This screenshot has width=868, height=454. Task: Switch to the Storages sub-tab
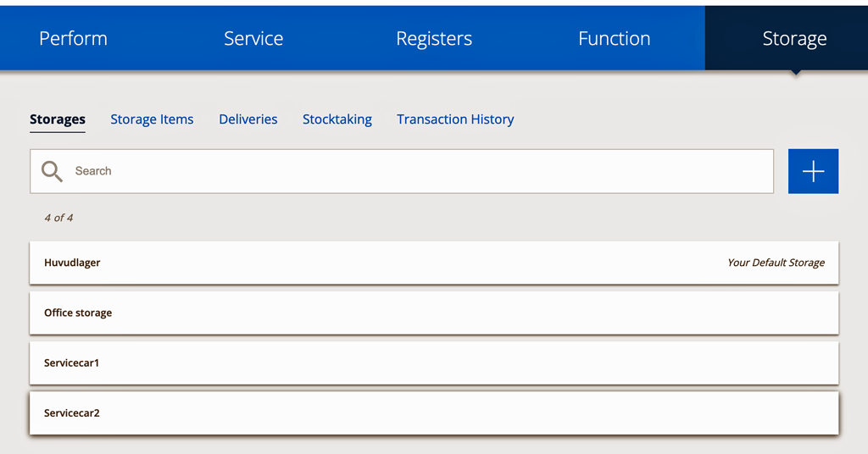click(x=58, y=119)
